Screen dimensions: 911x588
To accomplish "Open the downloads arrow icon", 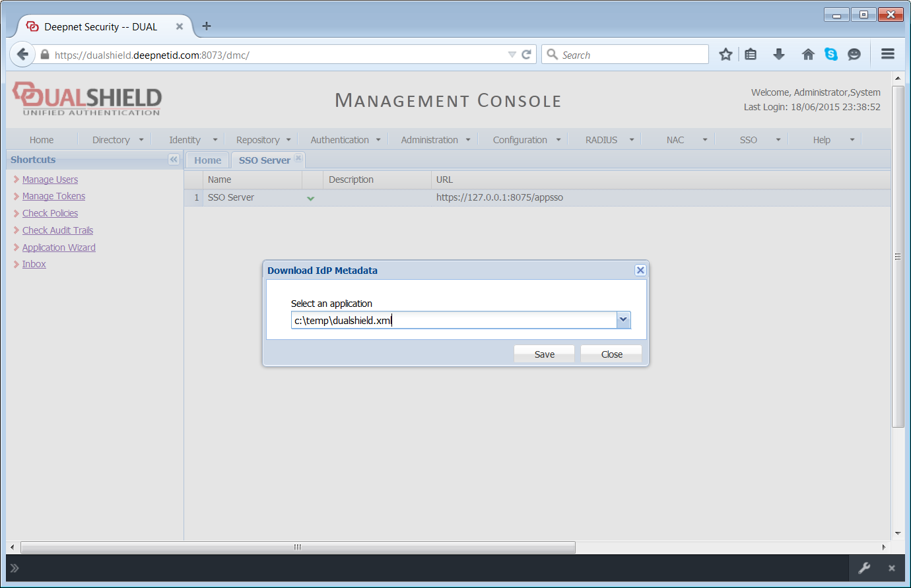I will click(779, 55).
